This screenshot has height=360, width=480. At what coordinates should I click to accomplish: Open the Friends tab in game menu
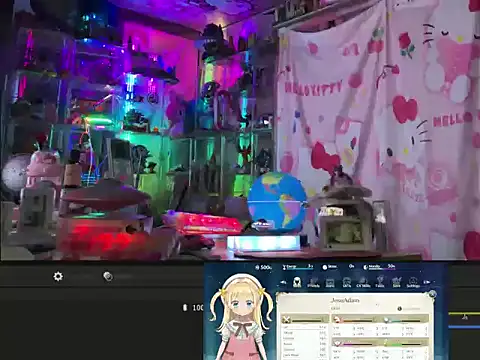[313, 282]
